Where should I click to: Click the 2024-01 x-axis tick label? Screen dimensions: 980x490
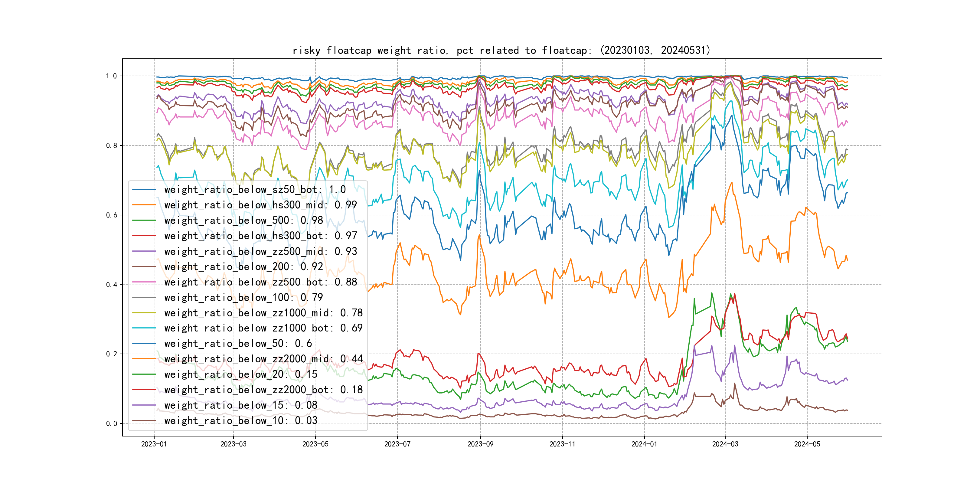tap(644, 444)
